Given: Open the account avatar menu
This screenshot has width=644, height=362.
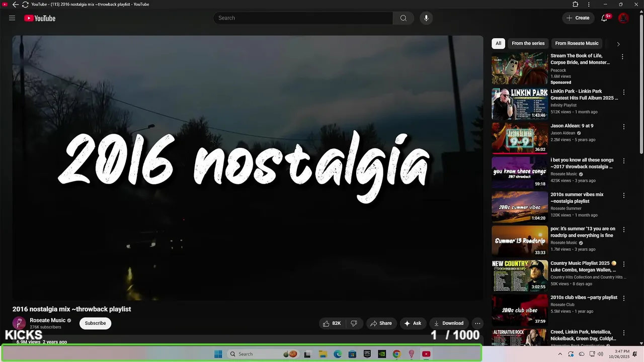Looking at the screenshot, I should pos(623,18).
